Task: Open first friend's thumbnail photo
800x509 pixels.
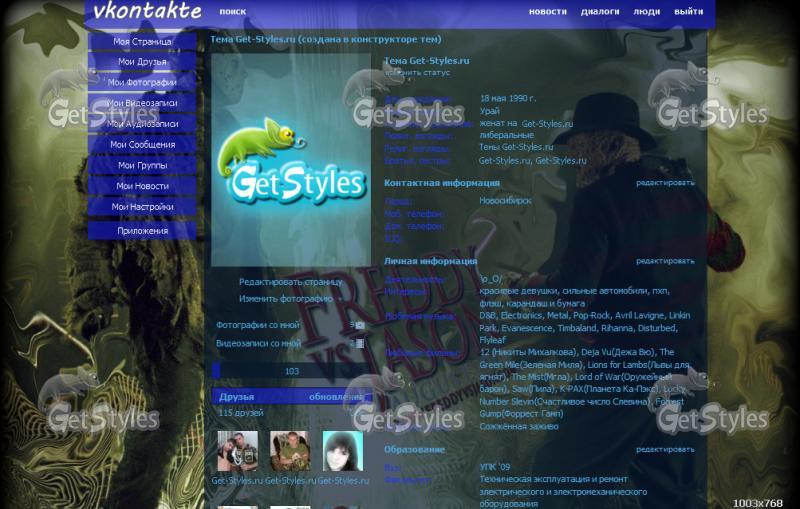Action: click(238, 451)
